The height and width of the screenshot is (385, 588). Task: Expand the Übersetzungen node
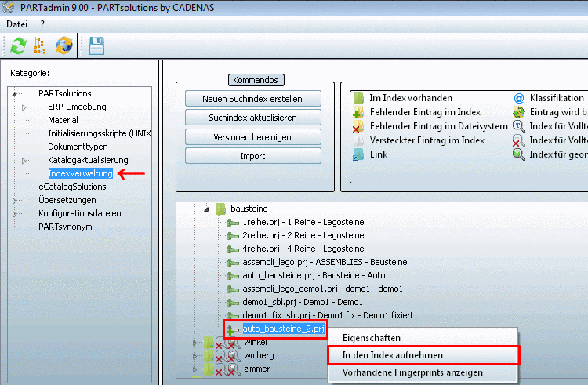click(15, 201)
